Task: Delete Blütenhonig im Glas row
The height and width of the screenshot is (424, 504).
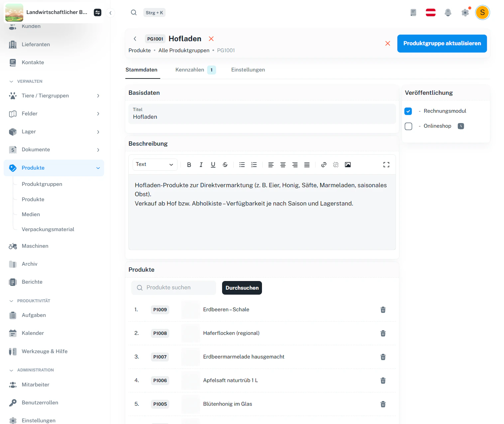Action: [383, 404]
